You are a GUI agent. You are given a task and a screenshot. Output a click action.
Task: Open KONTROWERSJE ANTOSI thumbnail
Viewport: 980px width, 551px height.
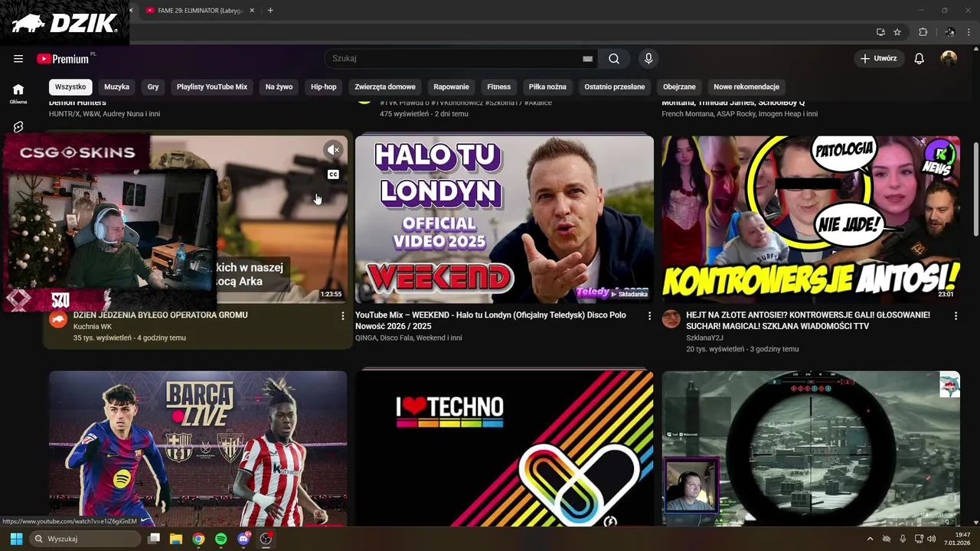(x=811, y=220)
